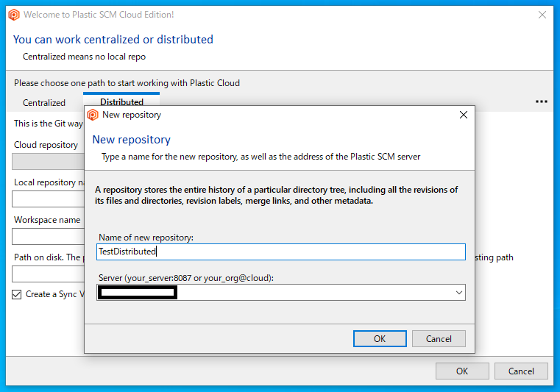
Task: Close the Welcome to Plastic SCM window
Action: click(x=542, y=15)
